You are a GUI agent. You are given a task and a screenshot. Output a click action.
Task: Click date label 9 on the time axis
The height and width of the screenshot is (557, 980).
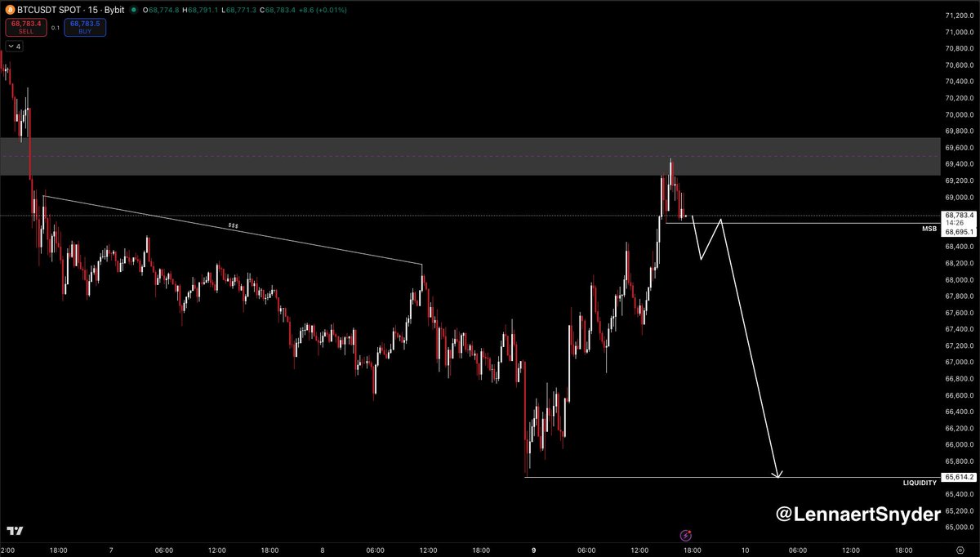[533, 550]
